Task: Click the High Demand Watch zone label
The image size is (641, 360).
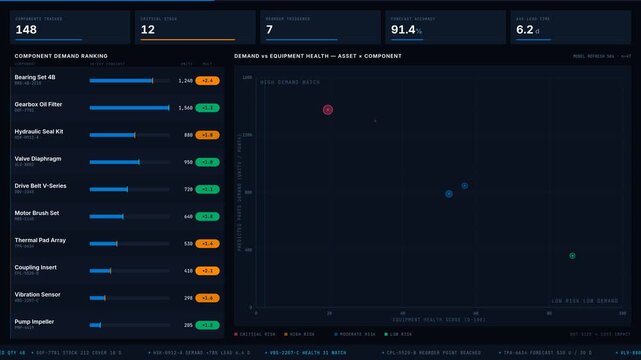Action: click(x=290, y=83)
